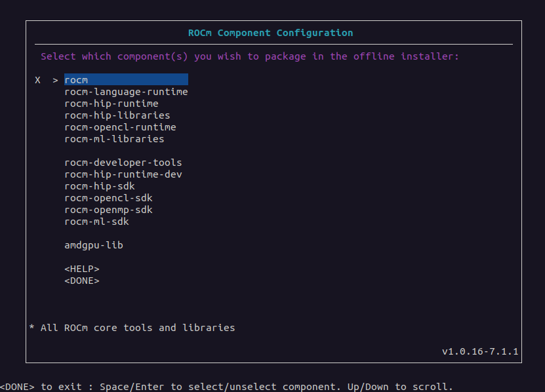Pick rocm-opencl-sdk for packaging
The width and height of the screenshot is (545, 392).
point(108,198)
